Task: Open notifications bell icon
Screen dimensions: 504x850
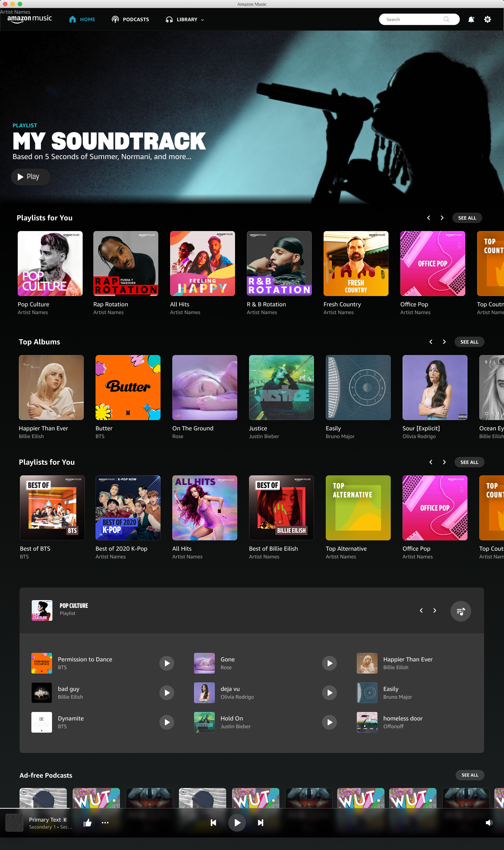Action: click(471, 20)
